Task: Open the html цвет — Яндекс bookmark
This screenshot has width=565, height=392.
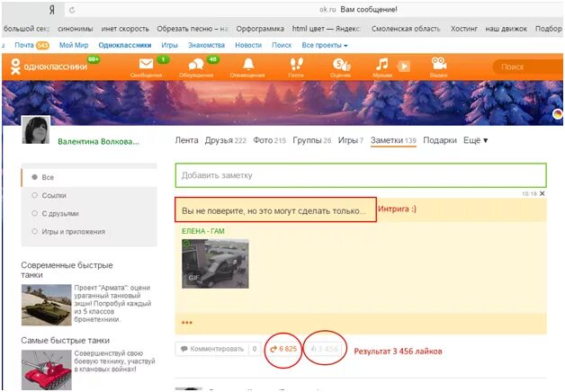Action: [326, 29]
